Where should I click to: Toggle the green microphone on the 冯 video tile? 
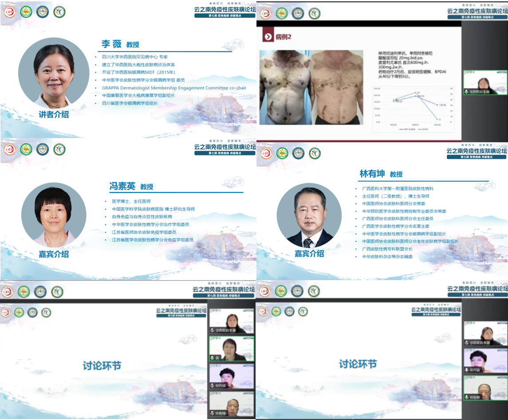click(213, 357)
